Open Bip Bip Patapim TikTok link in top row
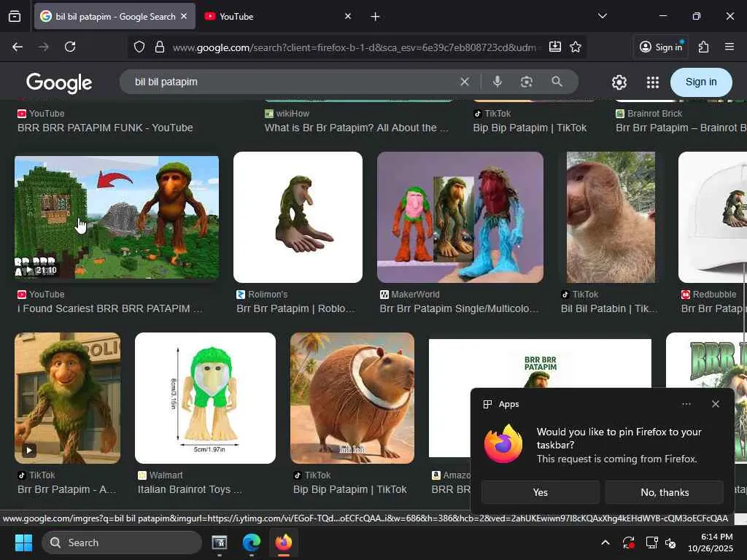 (x=530, y=128)
